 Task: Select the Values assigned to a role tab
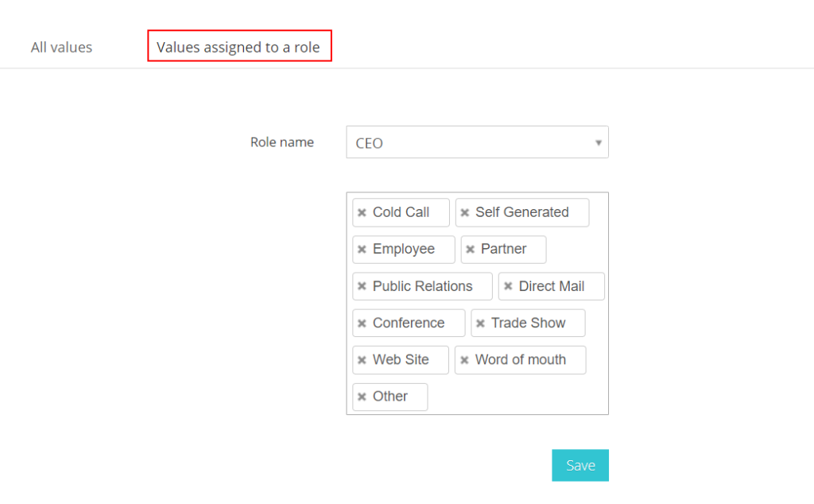[238, 47]
